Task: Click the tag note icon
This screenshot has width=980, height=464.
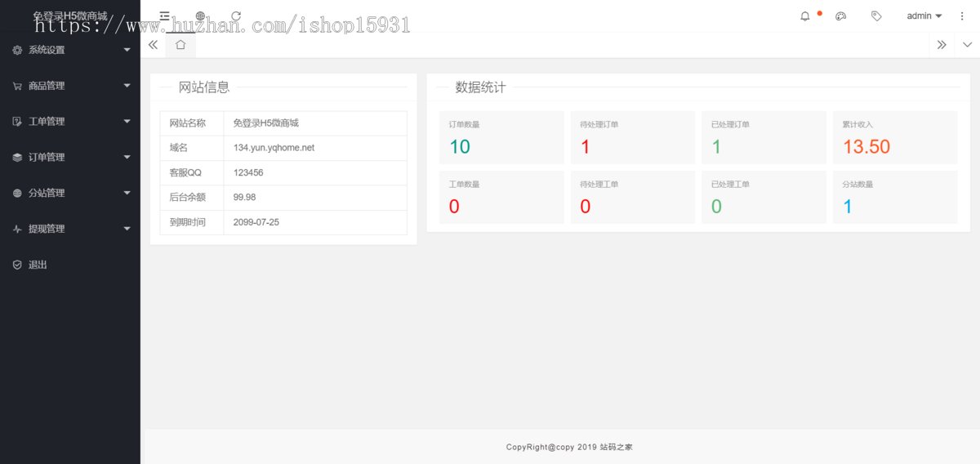Action: (876, 16)
